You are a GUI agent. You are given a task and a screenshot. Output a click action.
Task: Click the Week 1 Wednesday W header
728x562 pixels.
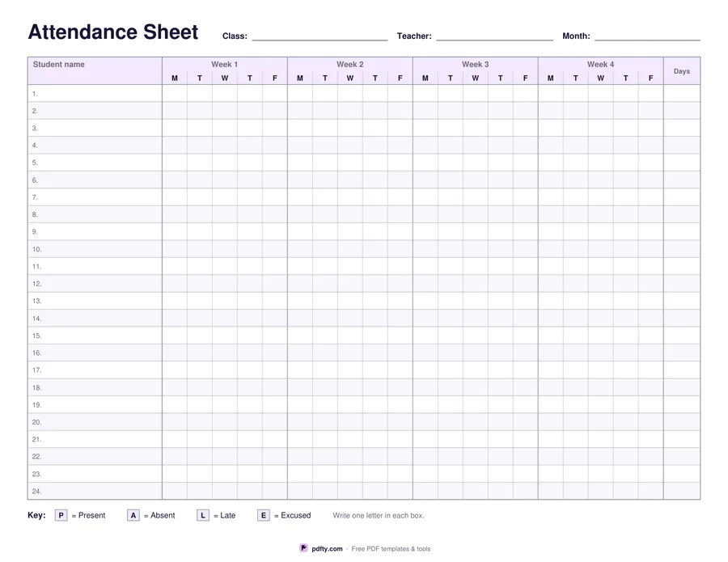coord(225,78)
